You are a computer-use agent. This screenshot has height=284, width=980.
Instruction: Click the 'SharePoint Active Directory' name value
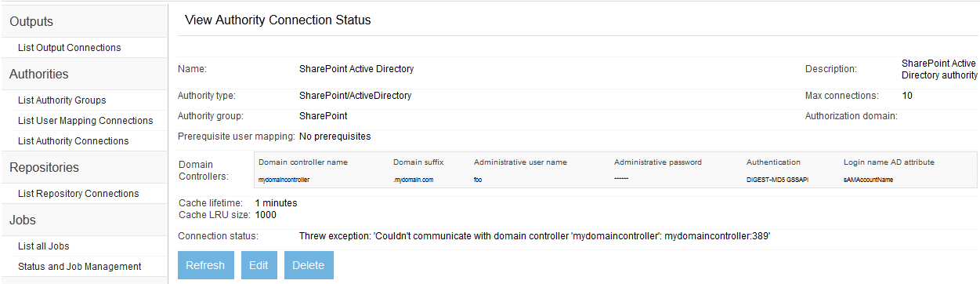coord(356,69)
